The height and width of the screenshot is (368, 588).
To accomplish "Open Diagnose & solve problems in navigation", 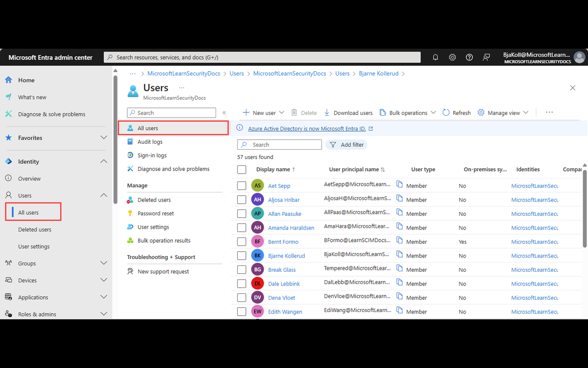I will click(51, 114).
